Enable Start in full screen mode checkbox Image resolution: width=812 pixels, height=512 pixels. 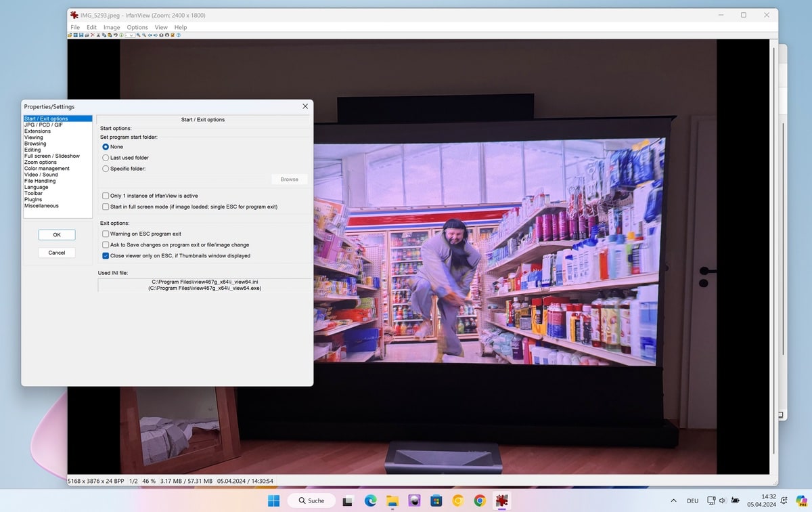pos(106,207)
